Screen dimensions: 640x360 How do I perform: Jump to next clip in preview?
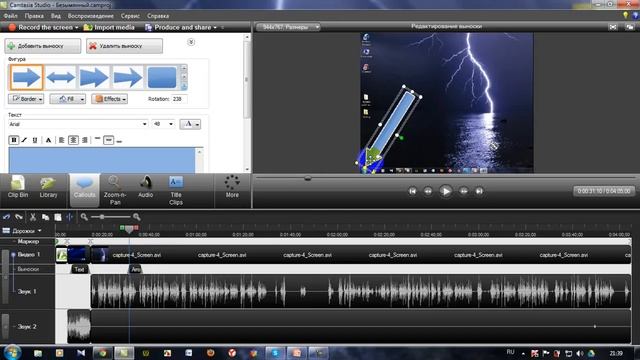click(x=479, y=191)
